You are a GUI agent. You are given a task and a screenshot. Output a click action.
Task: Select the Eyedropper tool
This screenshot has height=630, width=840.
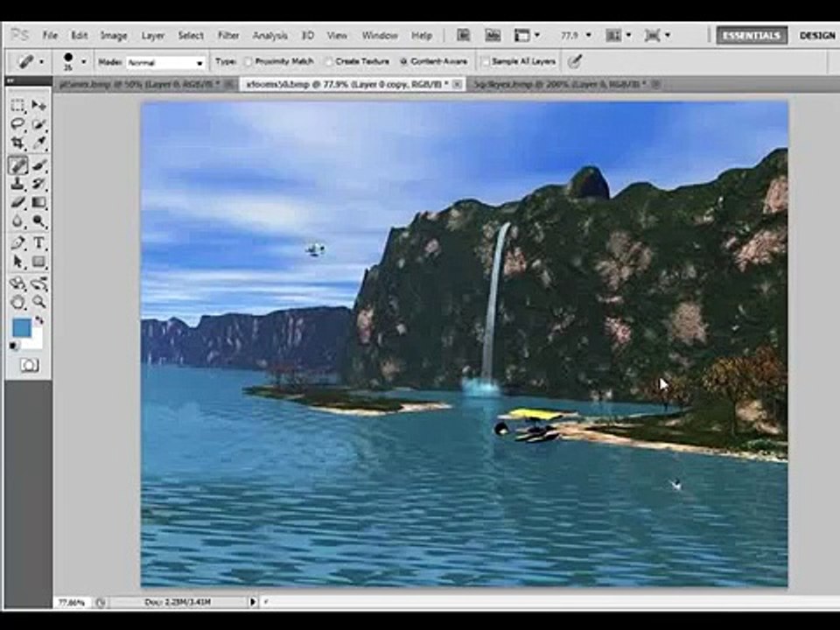(x=38, y=143)
